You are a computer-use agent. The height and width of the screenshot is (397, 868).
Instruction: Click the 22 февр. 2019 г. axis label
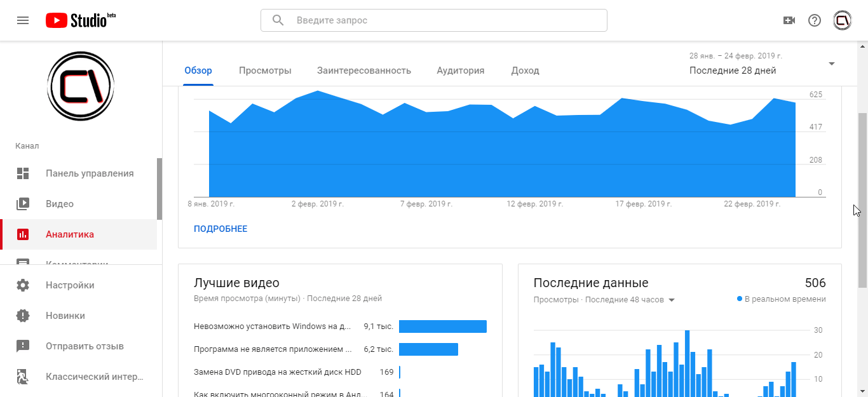pos(752,205)
